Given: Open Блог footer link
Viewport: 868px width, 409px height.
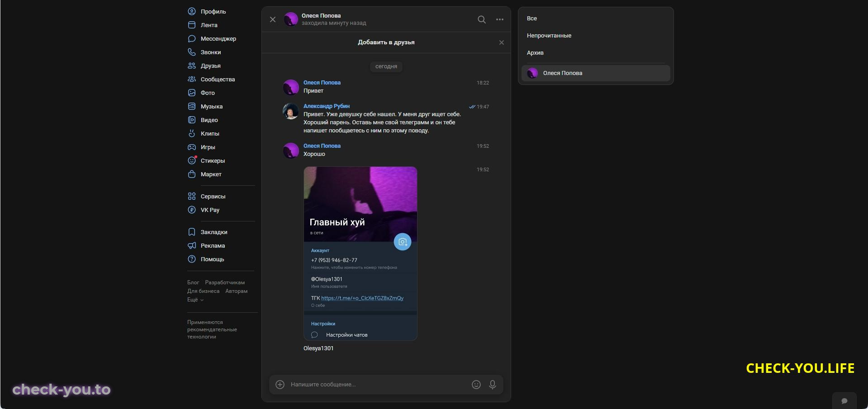Looking at the screenshot, I should pos(193,282).
